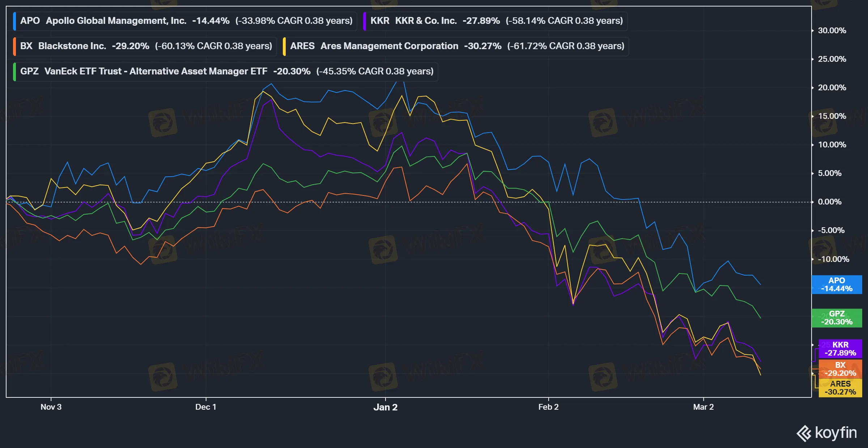Click the ARES yellow price tag on axis
Screen dimensions: 868x448
coord(840,388)
